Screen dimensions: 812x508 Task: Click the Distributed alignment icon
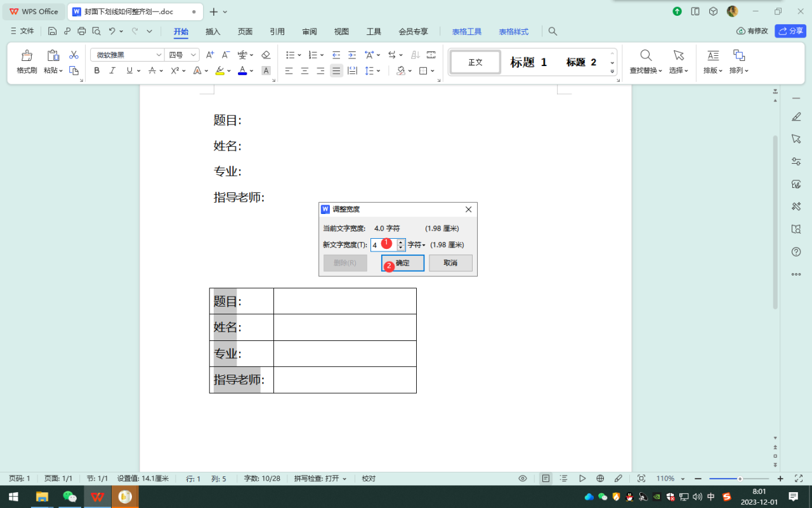[352, 70]
